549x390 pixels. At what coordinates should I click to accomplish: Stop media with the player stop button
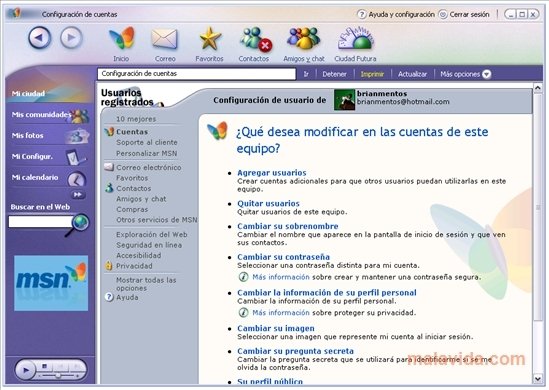pos(44,367)
